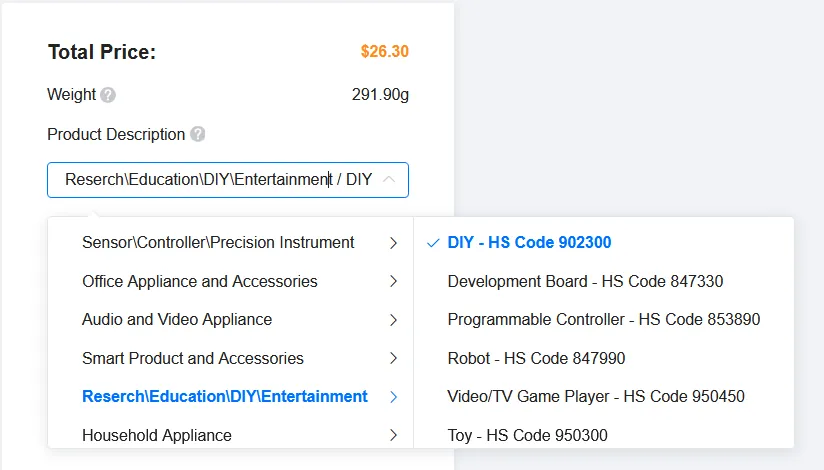Select Development Board - HS Code 847330
824x470 pixels.
point(585,282)
